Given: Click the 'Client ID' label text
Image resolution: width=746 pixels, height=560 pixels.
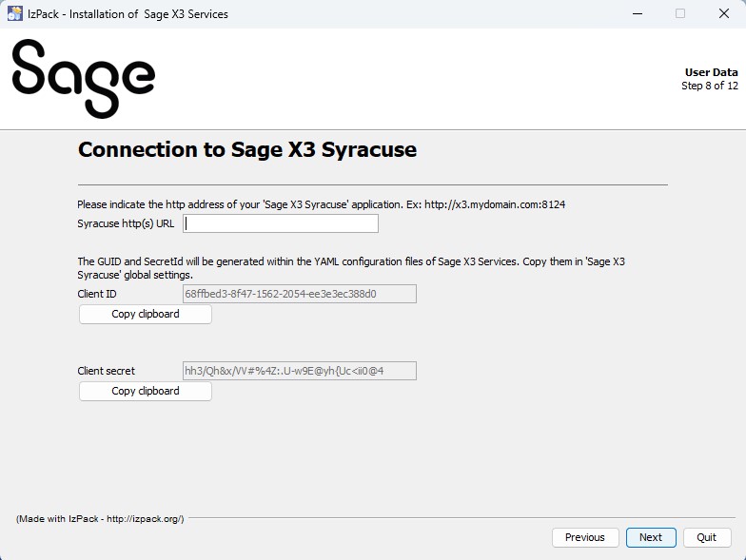Looking at the screenshot, I should (x=97, y=294).
